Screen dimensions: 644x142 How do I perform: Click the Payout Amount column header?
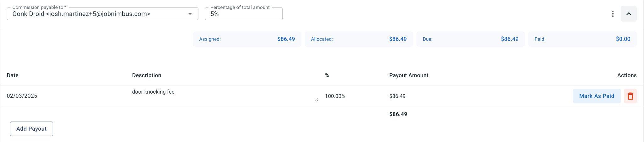408,75
